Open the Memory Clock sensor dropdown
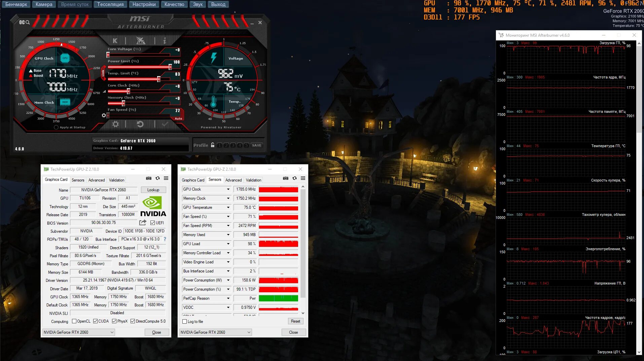The image size is (644, 361). point(228,198)
